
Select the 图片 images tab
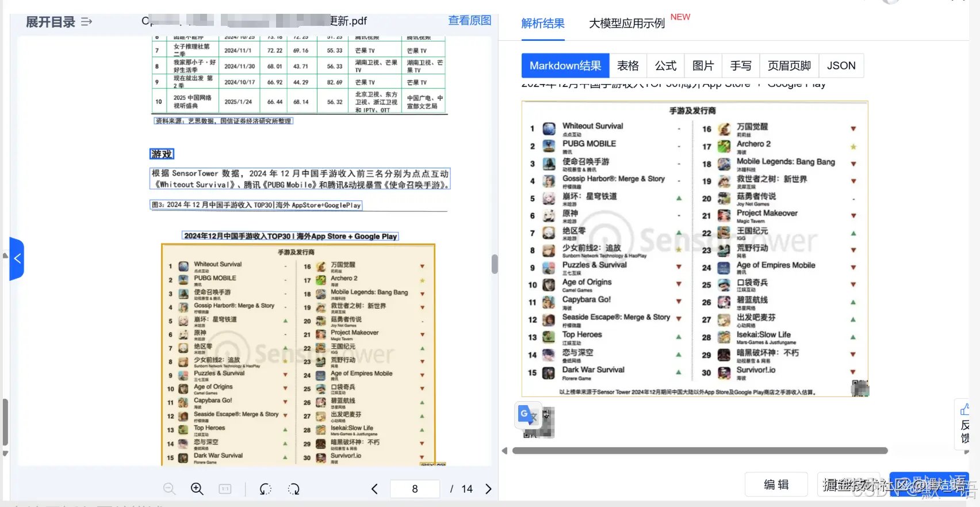(703, 66)
